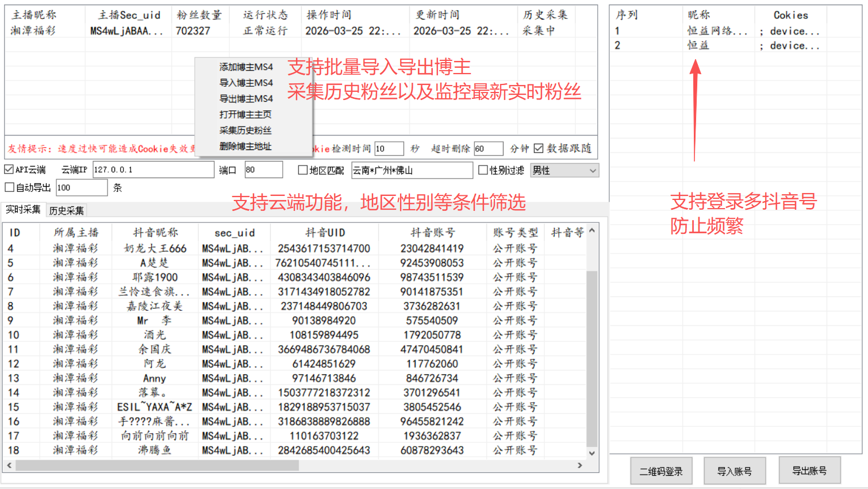Disable the API云端 checkbox
The width and height of the screenshot is (868, 489).
pyautogui.click(x=9, y=170)
